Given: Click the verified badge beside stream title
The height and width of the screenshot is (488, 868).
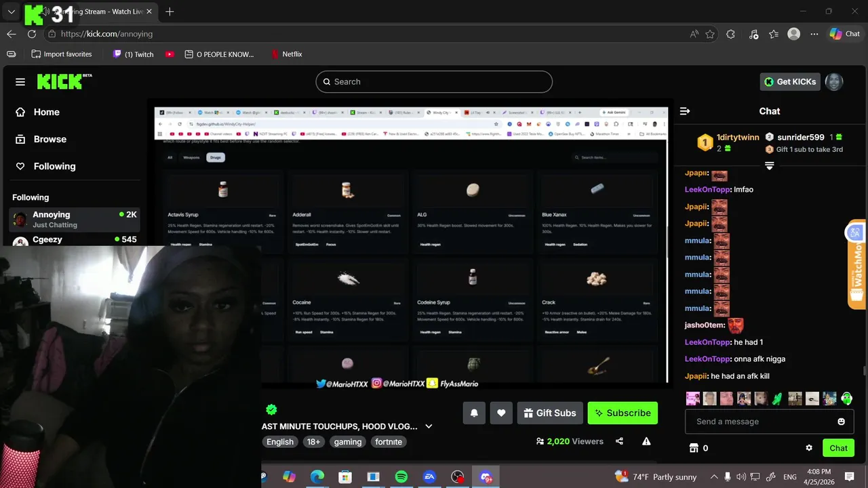Looking at the screenshot, I should coord(271,409).
